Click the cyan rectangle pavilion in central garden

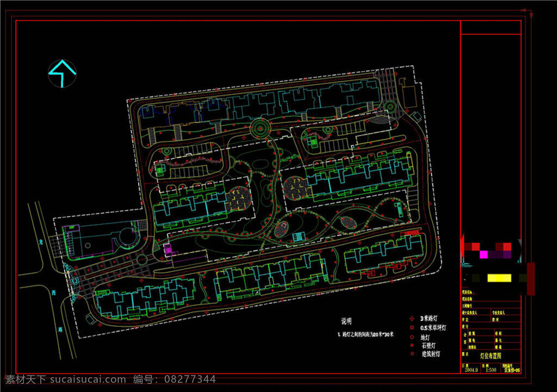coord(299,237)
